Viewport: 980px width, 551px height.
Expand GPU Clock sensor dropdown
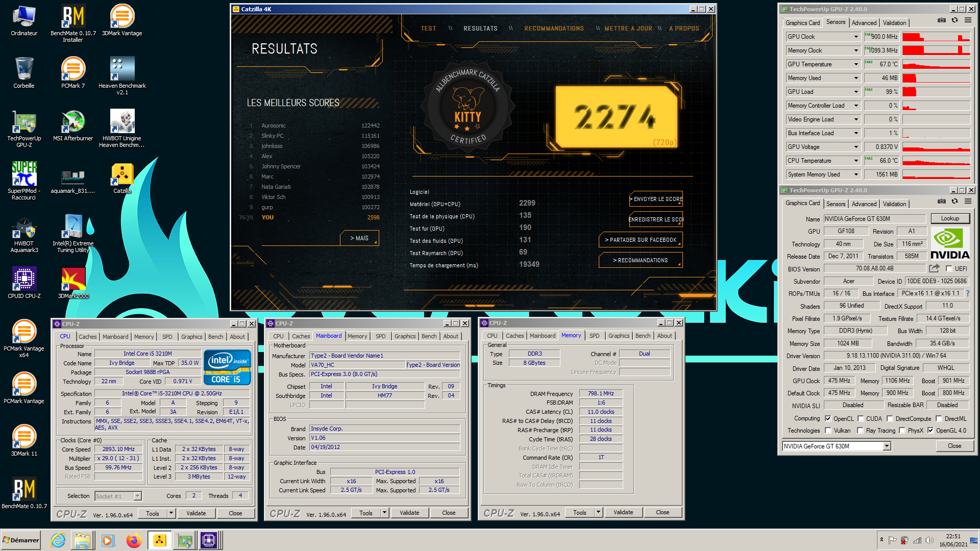pos(856,37)
